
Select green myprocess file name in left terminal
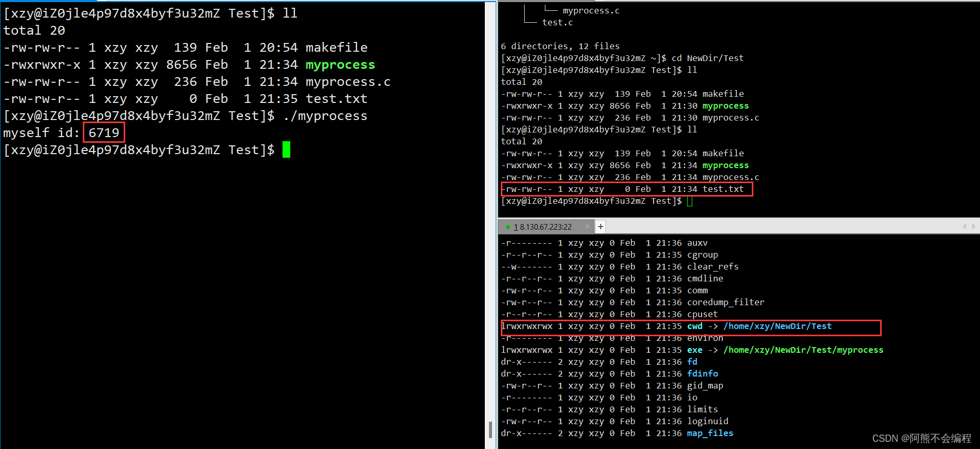(x=340, y=65)
